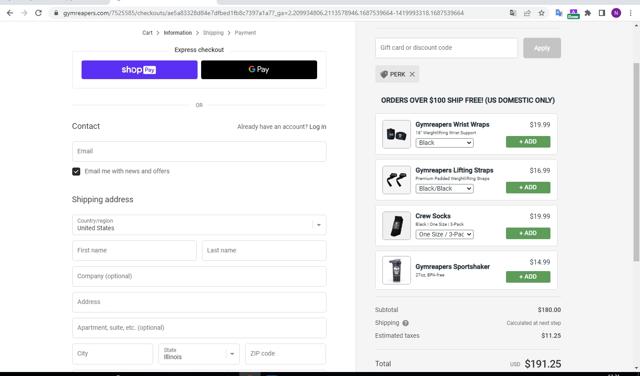Open the Extensions puzzle icon
This screenshot has width=640, height=376.
[x=588, y=13]
